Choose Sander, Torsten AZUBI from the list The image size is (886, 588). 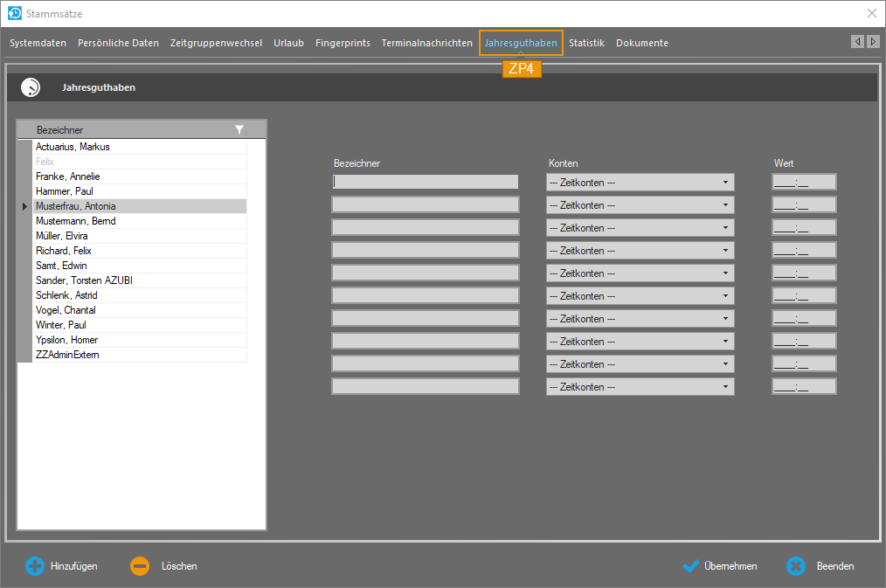[x=84, y=280]
